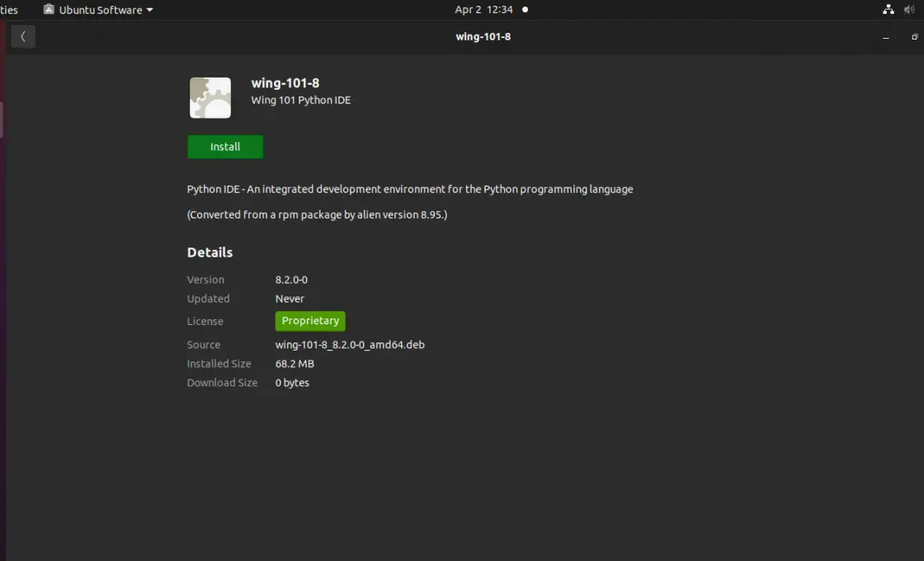
Task: Click the version value 8.2.0-0
Action: 291,280
